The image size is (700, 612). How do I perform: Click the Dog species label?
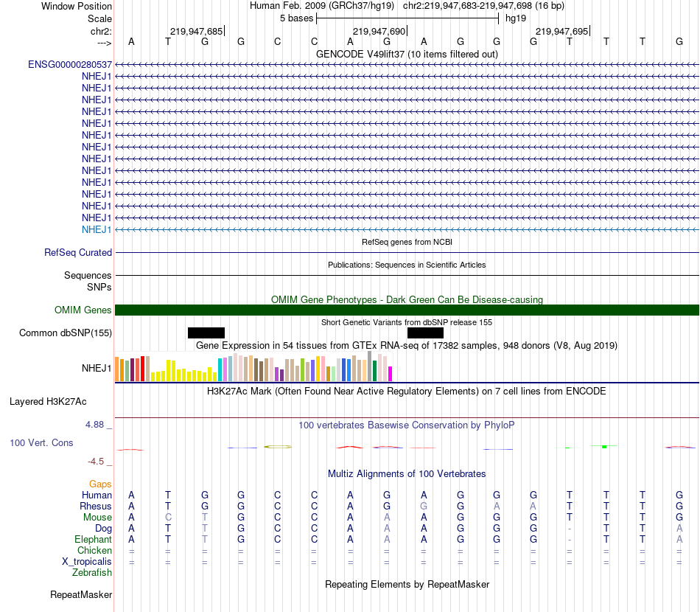point(103,529)
